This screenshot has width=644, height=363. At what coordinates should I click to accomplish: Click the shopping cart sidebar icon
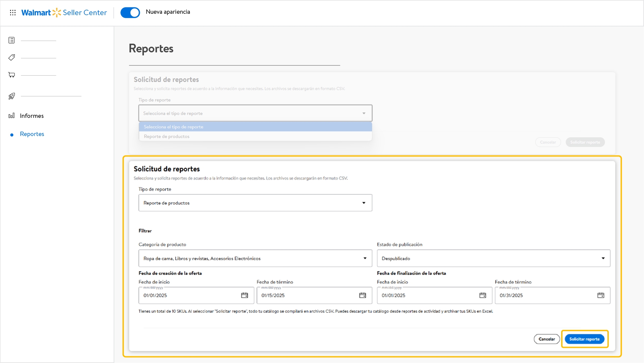(12, 75)
